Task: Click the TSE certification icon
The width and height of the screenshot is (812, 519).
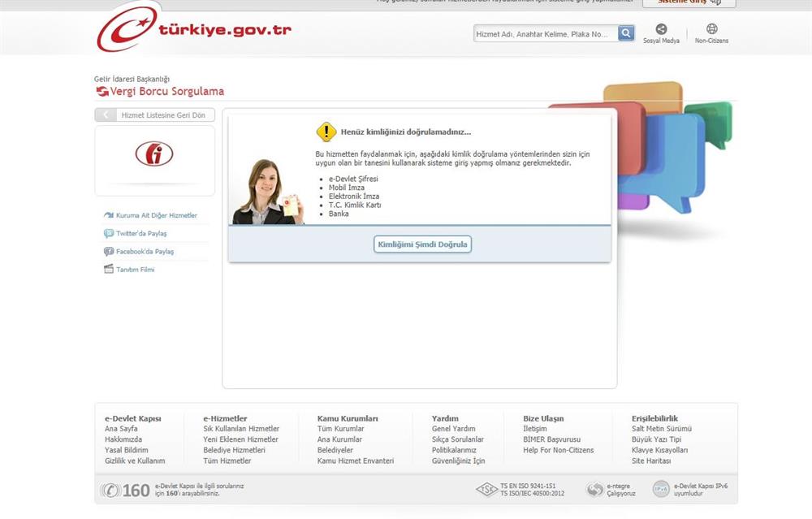Action: click(x=486, y=490)
